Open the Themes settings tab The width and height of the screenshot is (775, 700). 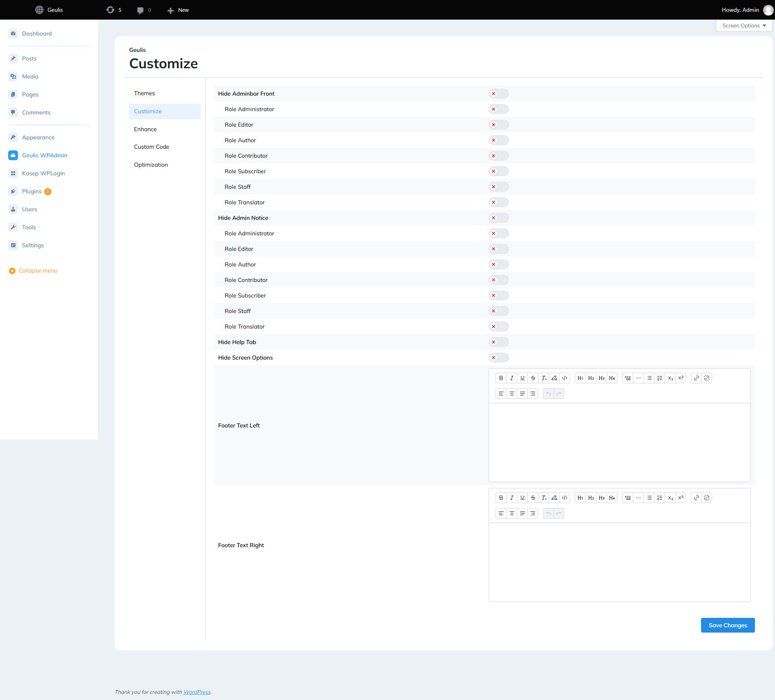point(165,93)
